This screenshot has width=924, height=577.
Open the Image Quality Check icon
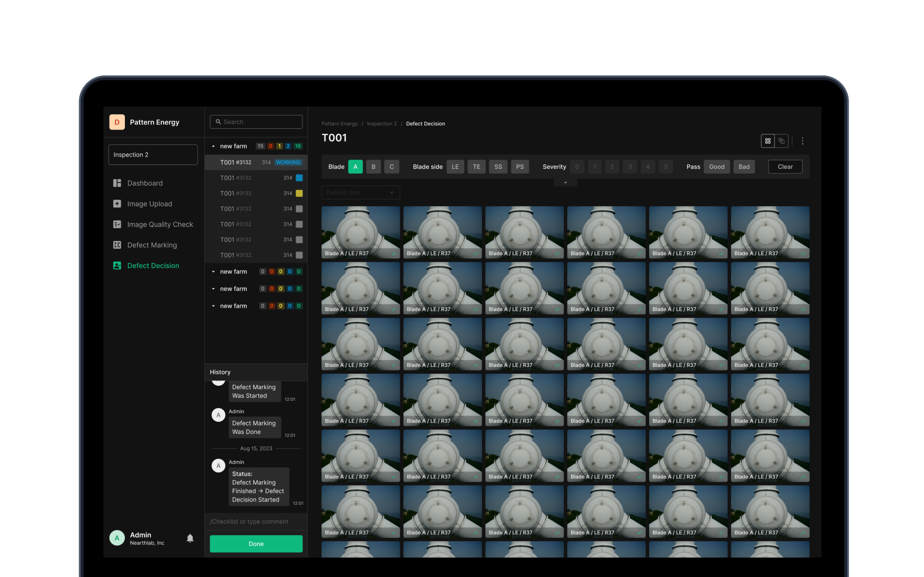[117, 224]
